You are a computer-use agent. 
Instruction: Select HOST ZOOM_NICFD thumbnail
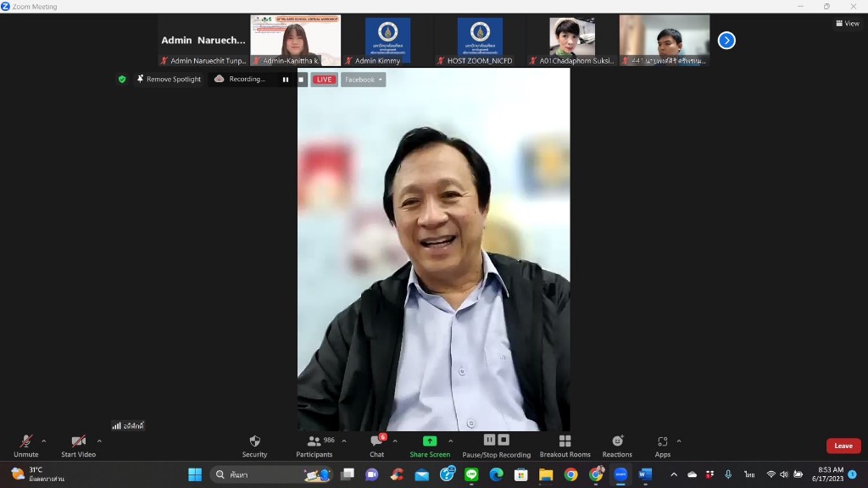[x=480, y=41]
